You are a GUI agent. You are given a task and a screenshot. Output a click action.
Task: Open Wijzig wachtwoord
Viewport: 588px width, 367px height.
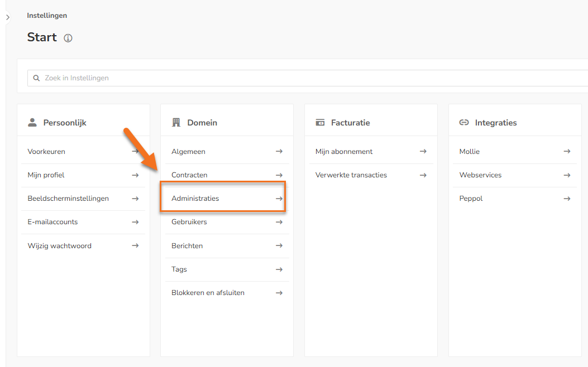(83, 245)
